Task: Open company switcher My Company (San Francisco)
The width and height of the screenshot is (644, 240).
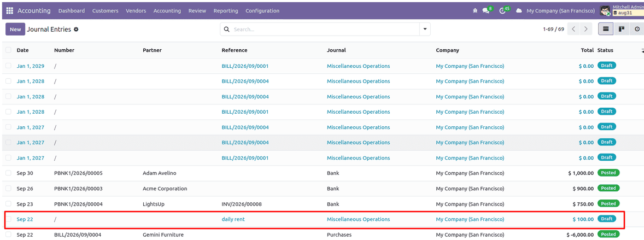Action: point(560,11)
